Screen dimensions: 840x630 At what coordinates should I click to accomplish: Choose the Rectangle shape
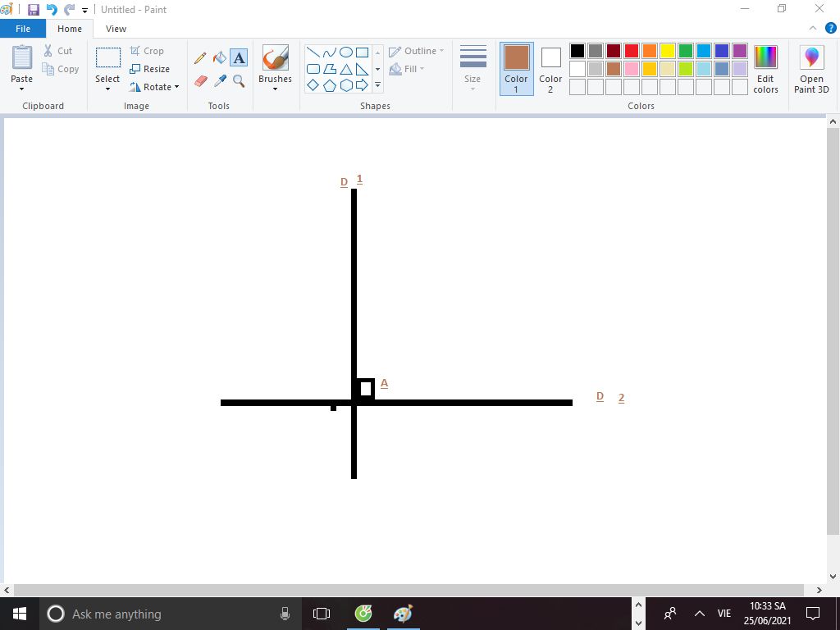pyautogui.click(x=362, y=52)
